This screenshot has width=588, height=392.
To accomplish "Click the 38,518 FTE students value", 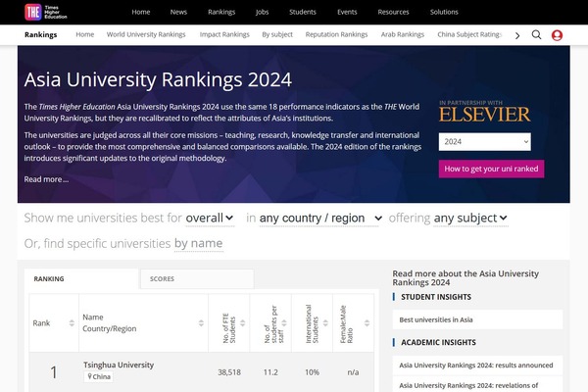I will click(229, 372).
